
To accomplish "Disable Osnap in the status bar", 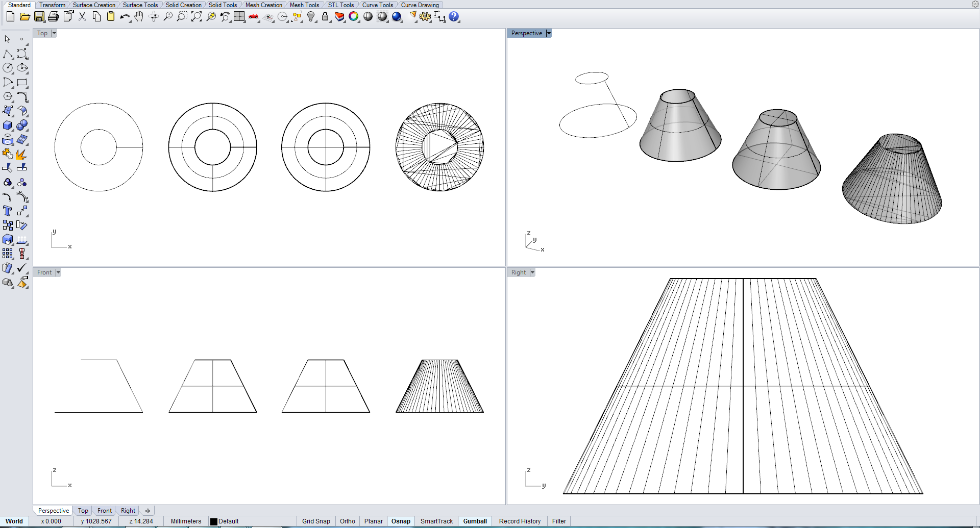I will (401, 521).
